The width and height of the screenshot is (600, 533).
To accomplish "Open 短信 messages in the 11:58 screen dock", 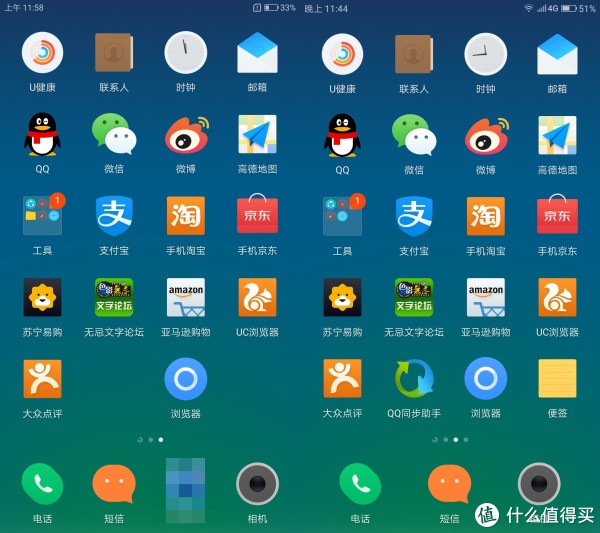I will 114,484.
